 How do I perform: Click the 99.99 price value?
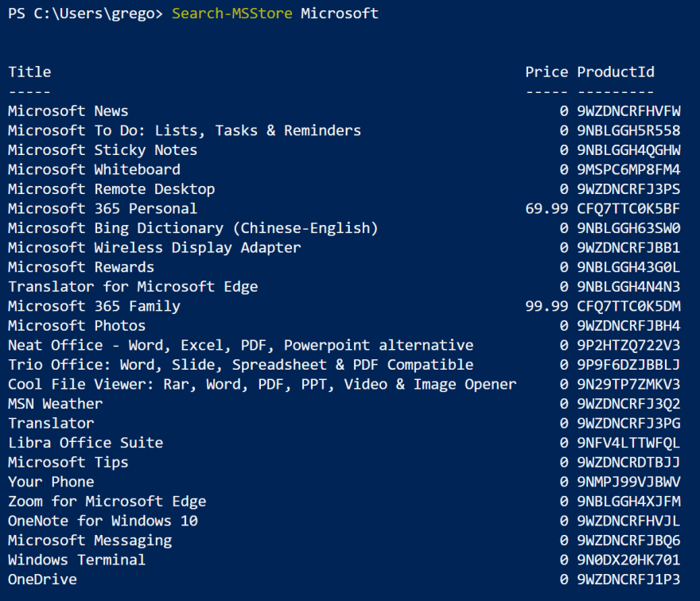pyautogui.click(x=547, y=306)
